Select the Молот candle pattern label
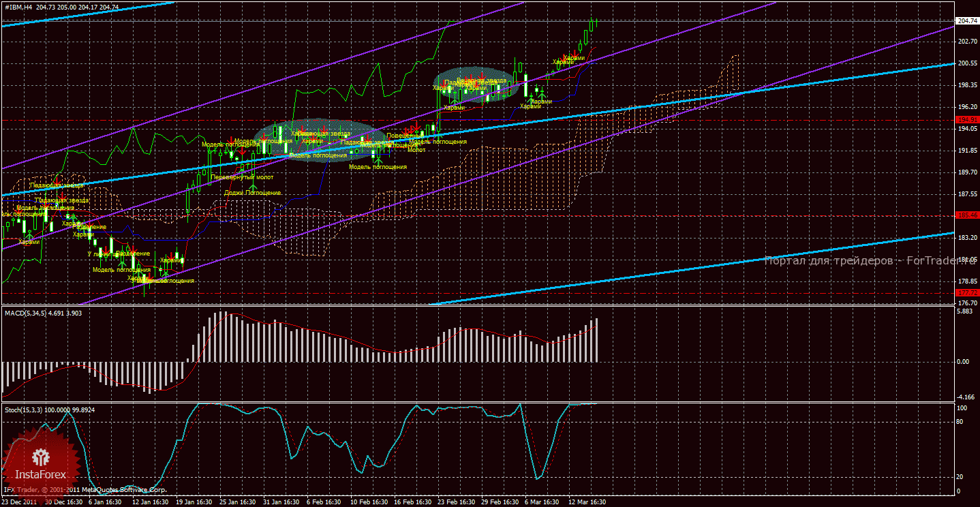The width and height of the screenshot is (980, 507). point(416,149)
